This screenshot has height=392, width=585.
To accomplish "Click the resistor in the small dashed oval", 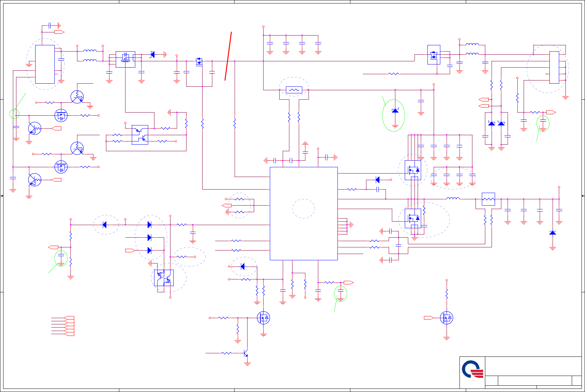I will pos(182,257).
